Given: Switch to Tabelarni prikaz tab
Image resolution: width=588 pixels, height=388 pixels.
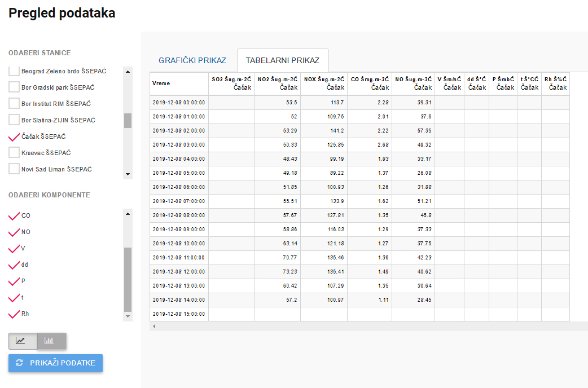Looking at the screenshot, I should (x=283, y=60).
